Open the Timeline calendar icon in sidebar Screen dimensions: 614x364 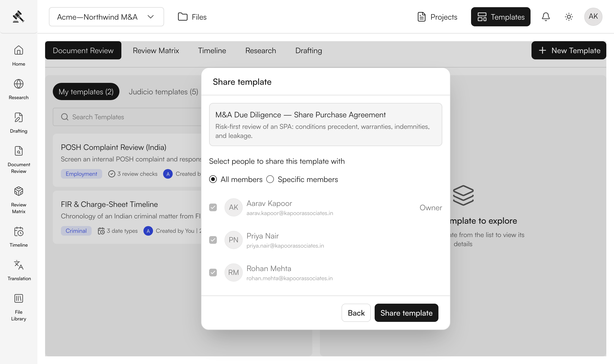click(19, 232)
